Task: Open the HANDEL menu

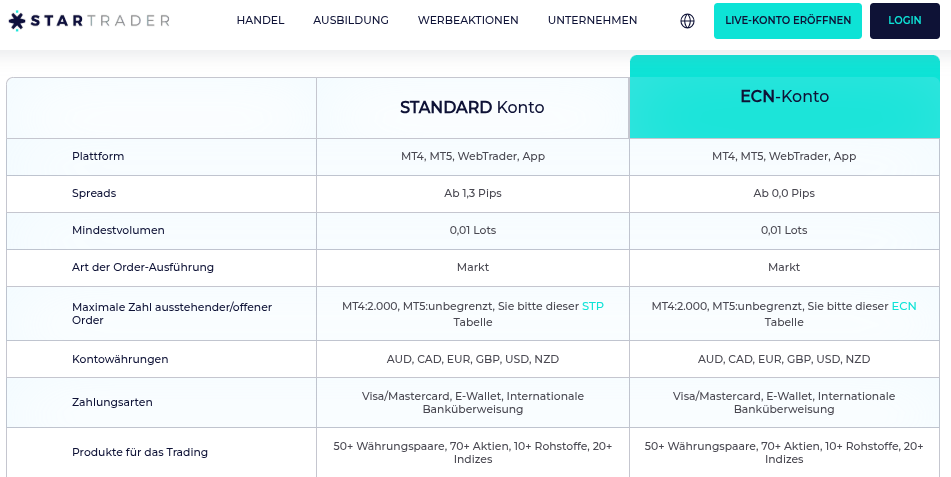Action: point(260,21)
